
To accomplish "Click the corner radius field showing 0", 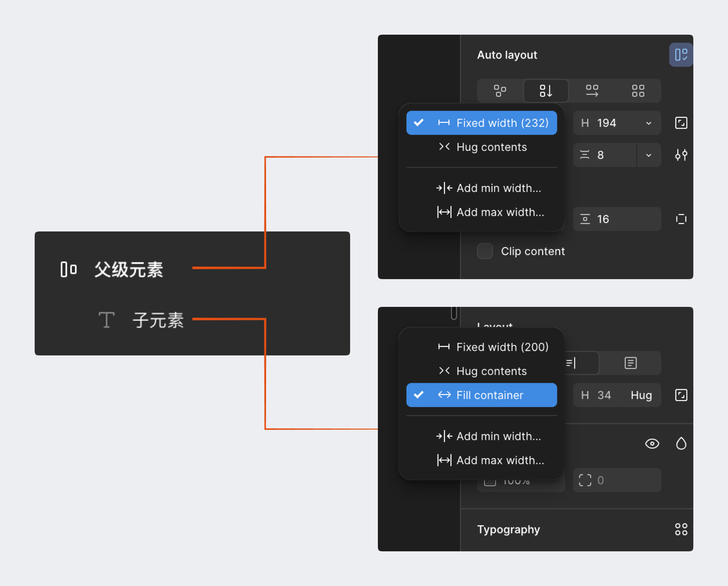I will [617, 480].
